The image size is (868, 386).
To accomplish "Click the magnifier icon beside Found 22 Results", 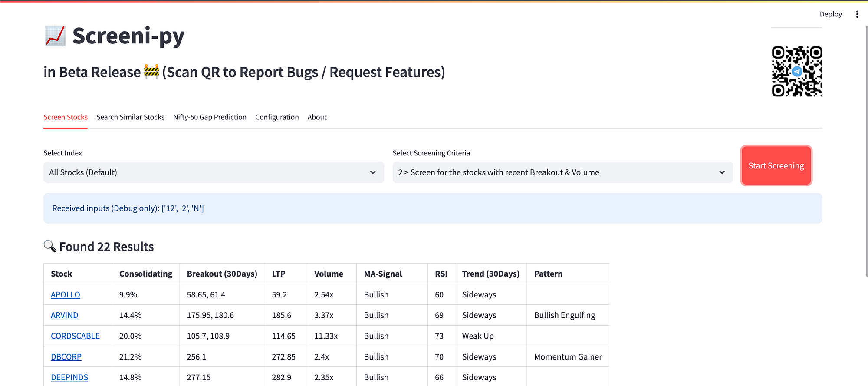I will pos(50,246).
